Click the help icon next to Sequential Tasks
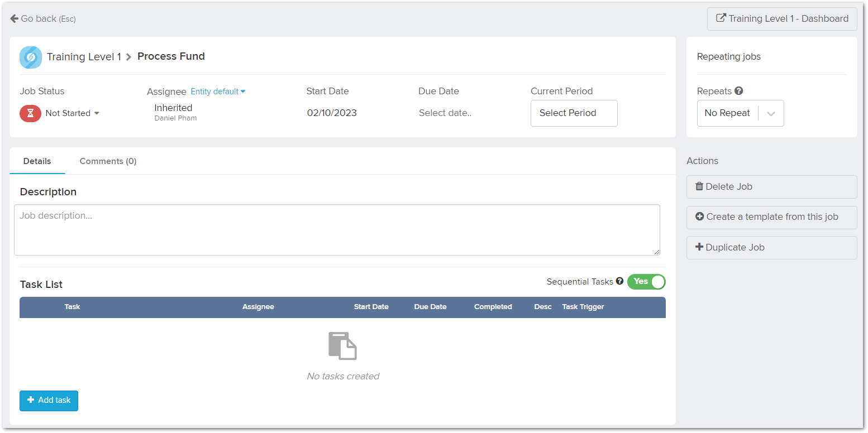The width and height of the screenshot is (868, 433). click(619, 281)
